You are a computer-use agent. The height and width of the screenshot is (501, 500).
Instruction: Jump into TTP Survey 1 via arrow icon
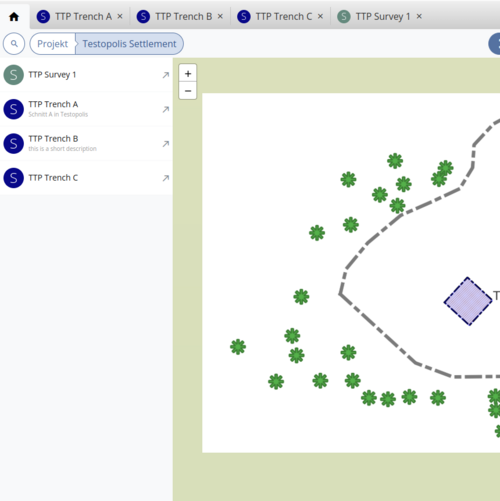(166, 75)
